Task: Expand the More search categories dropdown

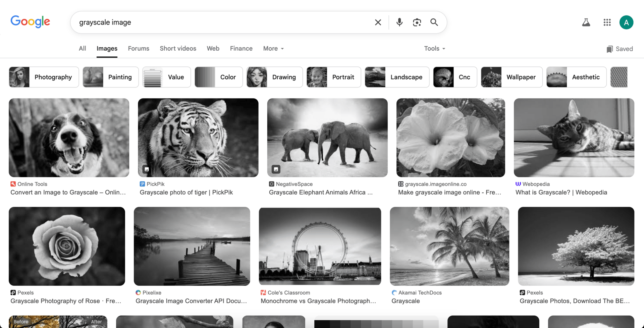Action: [273, 49]
